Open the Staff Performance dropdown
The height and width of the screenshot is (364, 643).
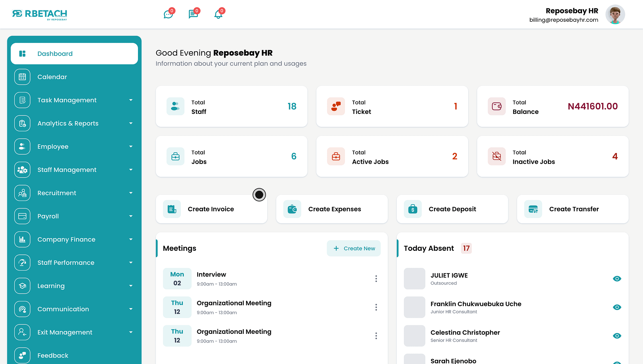coord(131,263)
